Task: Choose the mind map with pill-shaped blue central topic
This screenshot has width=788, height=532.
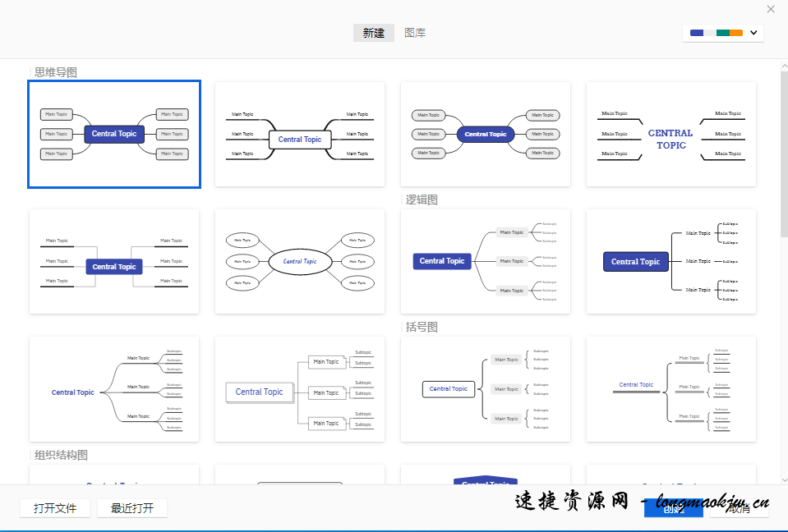Action: 486,135
